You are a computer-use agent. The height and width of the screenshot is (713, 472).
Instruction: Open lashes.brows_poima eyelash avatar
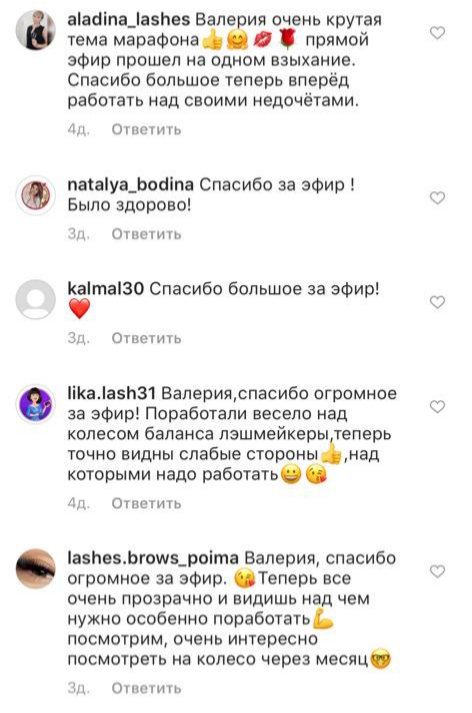tap(35, 568)
